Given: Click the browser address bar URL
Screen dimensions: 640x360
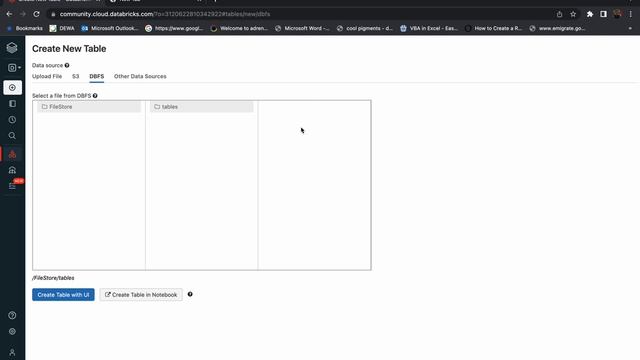Looking at the screenshot, I should pyautogui.click(x=165, y=14).
